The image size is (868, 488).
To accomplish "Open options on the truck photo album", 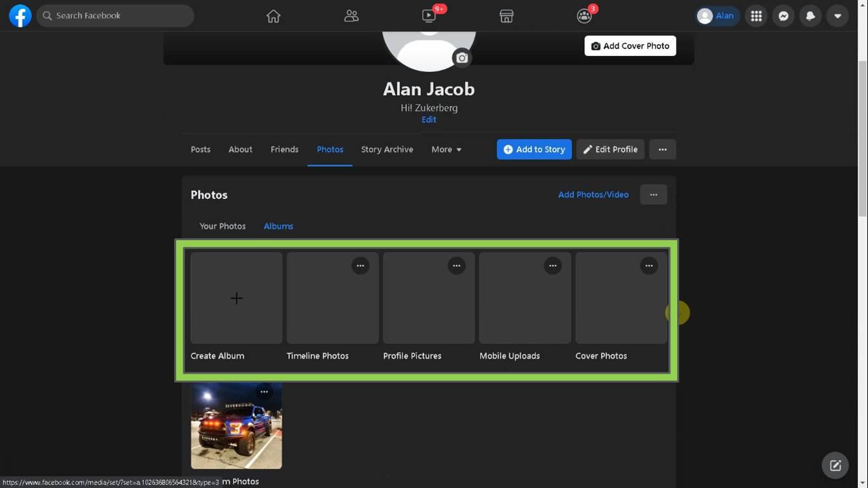I will (264, 392).
